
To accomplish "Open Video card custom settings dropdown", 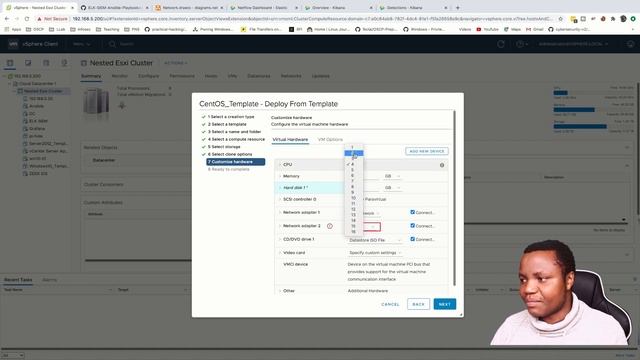I will pyautogui.click(x=375, y=253).
